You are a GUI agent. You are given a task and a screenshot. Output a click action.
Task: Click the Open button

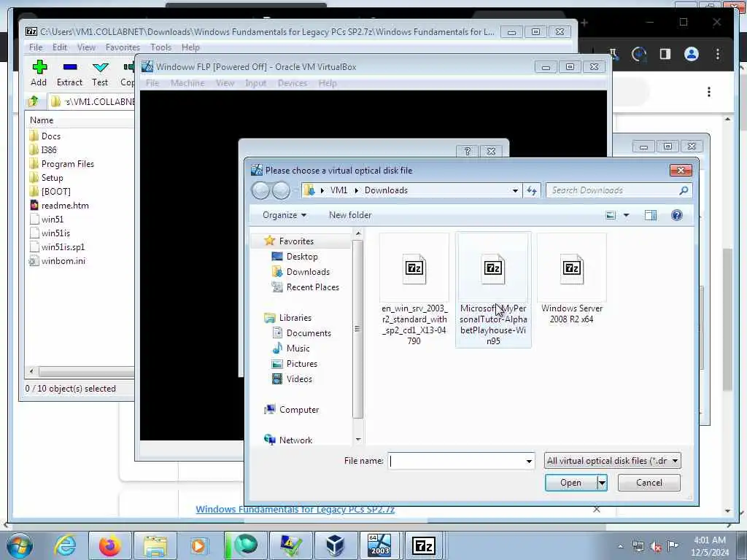pos(570,483)
